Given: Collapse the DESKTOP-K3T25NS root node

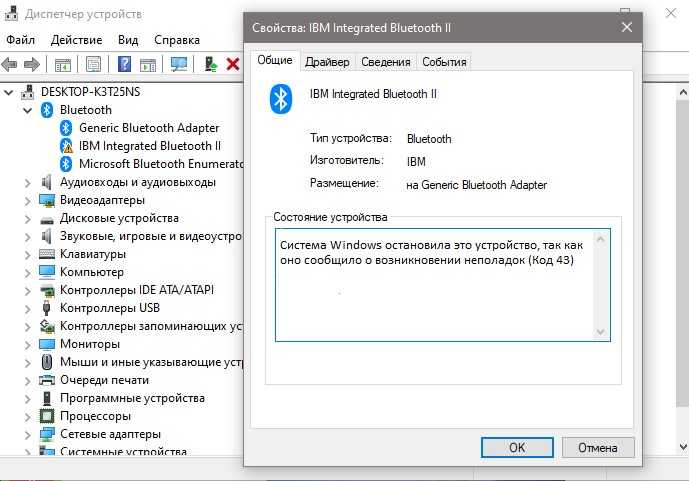Looking at the screenshot, I should pos(8,92).
